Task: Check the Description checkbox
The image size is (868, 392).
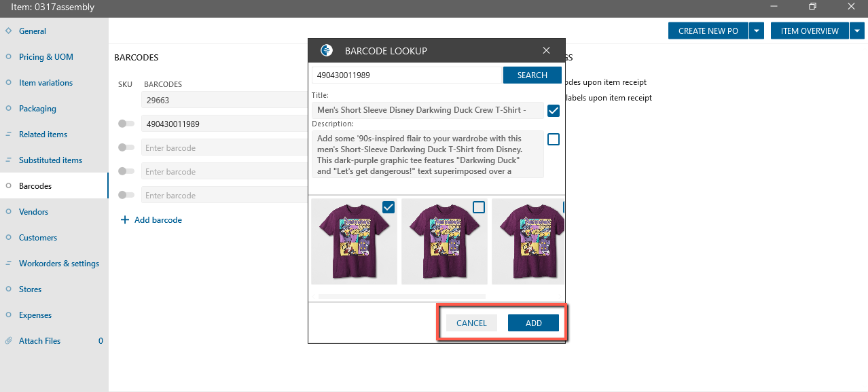Action: (554, 139)
